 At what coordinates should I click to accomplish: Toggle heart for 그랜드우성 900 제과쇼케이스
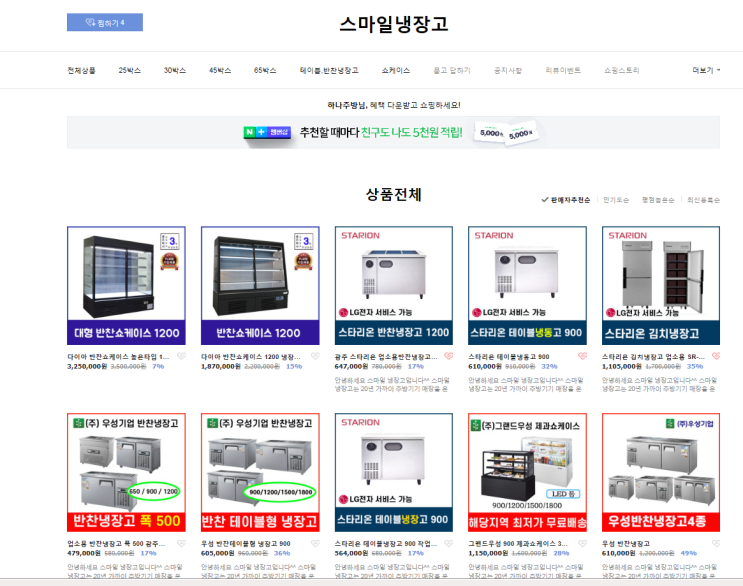(582, 543)
